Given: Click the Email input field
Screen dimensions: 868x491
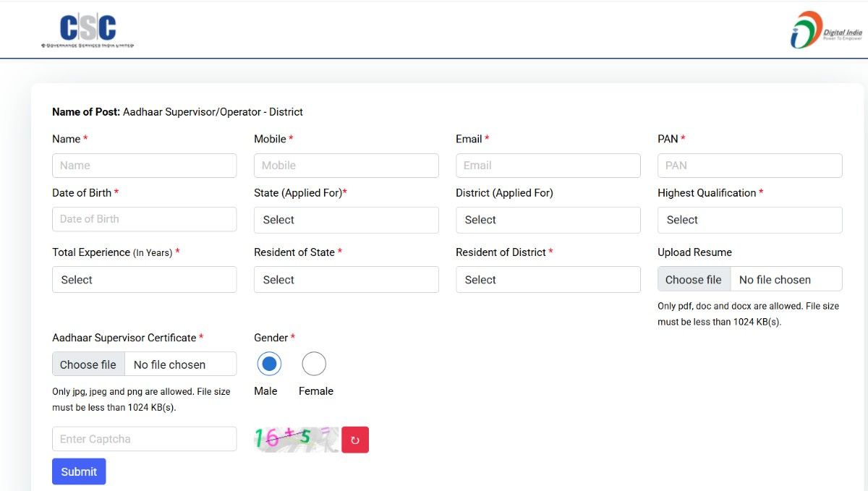Looking at the screenshot, I should point(548,166).
